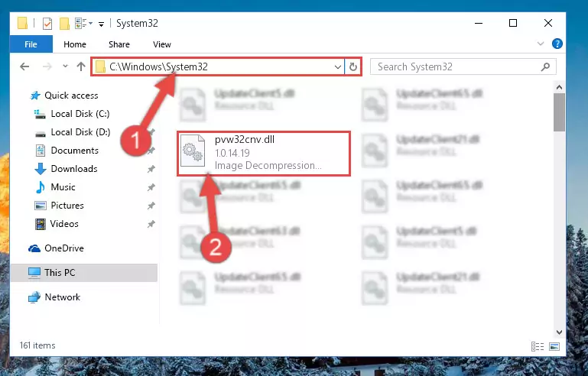Open the Recent locations dropdown

coord(65,66)
